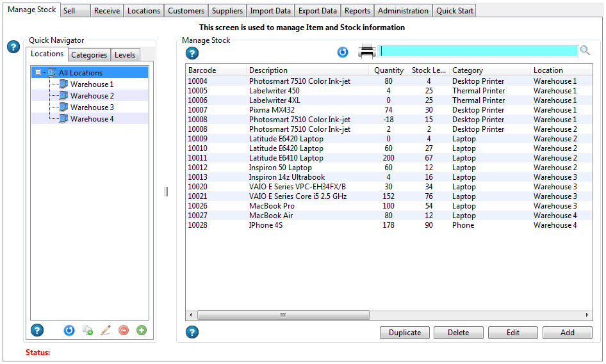The height and width of the screenshot is (364, 606).
Task: Click the magnifying glass search icon
Action: click(x=585, y=51)
